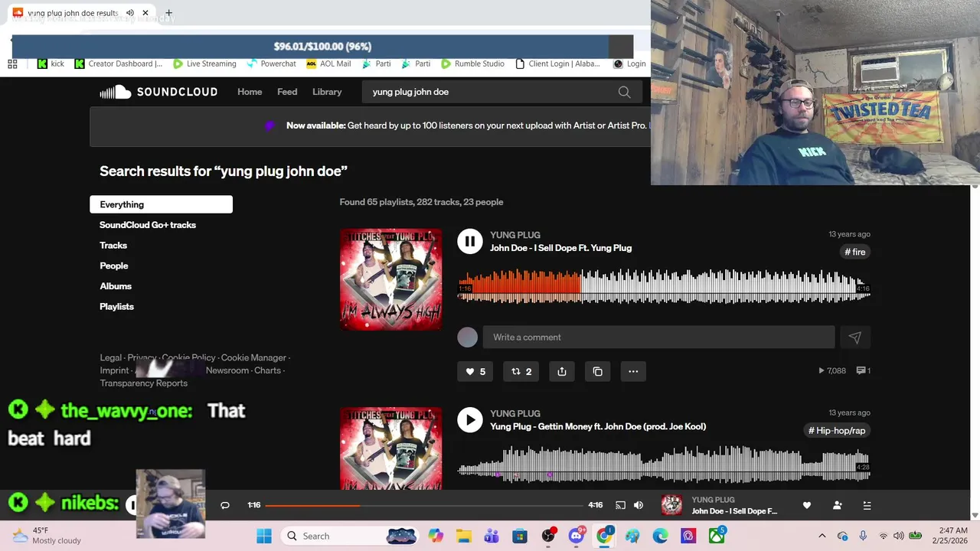Follow artist icon in player bar

click(837, 505)
